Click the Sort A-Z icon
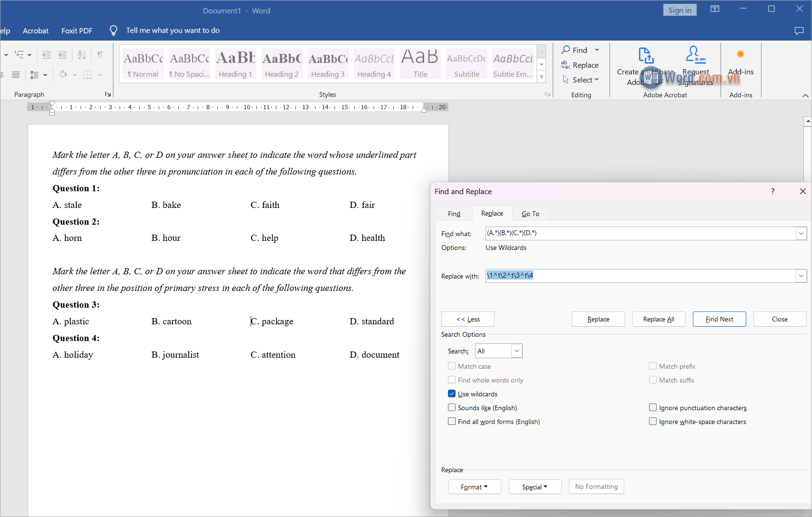The image size is (812, 517). coord(82,55)
